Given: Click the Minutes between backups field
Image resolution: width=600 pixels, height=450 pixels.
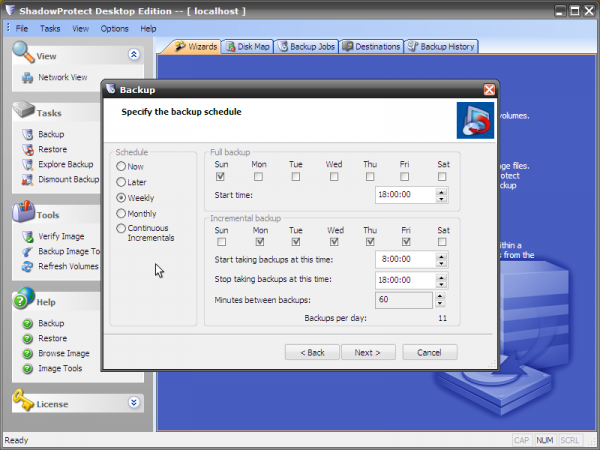Looking at the screenshot, I should (404, 300).
